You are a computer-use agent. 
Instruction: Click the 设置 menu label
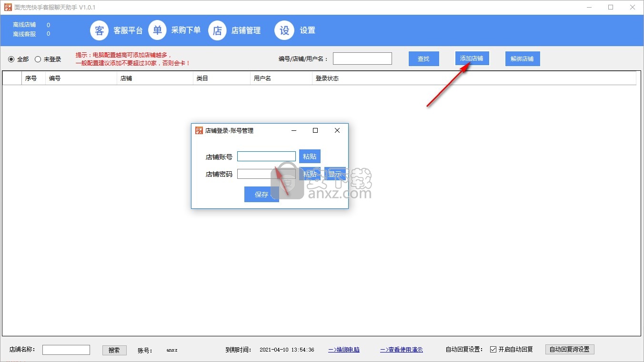click(x=308, y=30)
